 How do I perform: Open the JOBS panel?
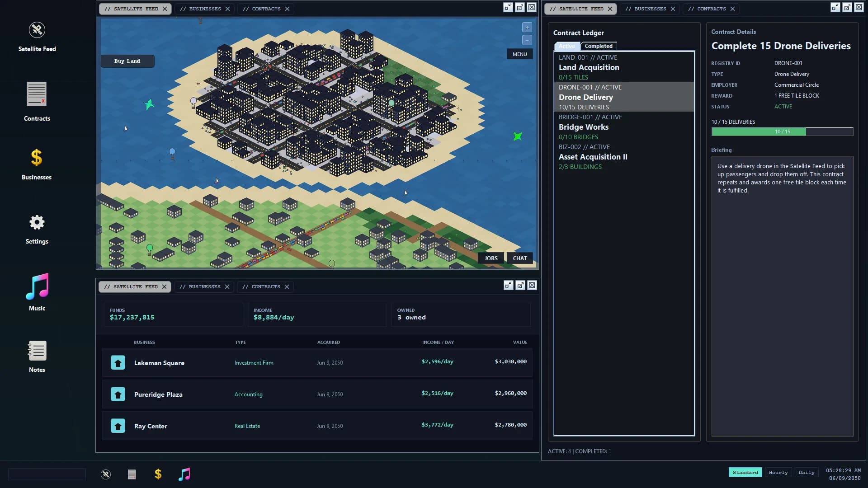pos(491,258)
